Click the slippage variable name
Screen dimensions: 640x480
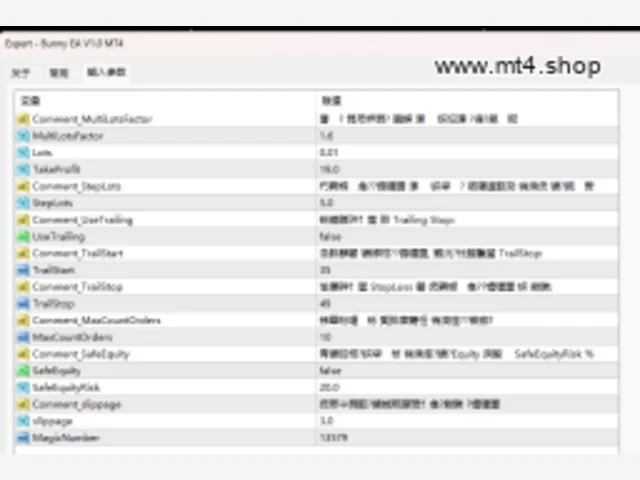coord(52,421)
